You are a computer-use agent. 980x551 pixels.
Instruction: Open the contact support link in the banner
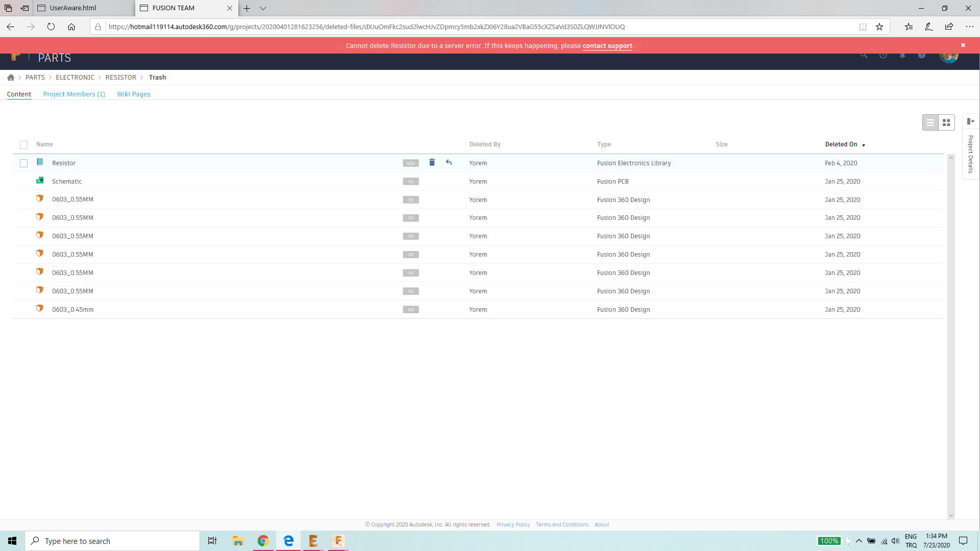607,46
